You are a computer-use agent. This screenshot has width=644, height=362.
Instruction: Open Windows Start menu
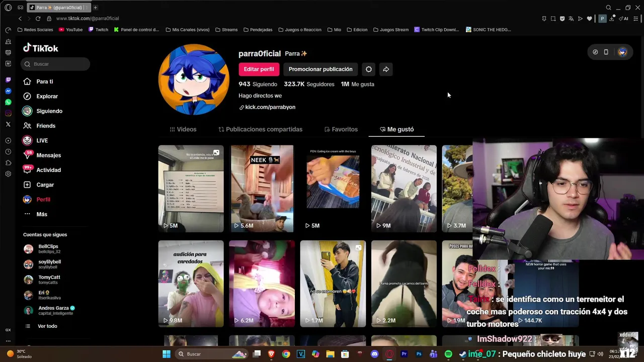[167, 354]
